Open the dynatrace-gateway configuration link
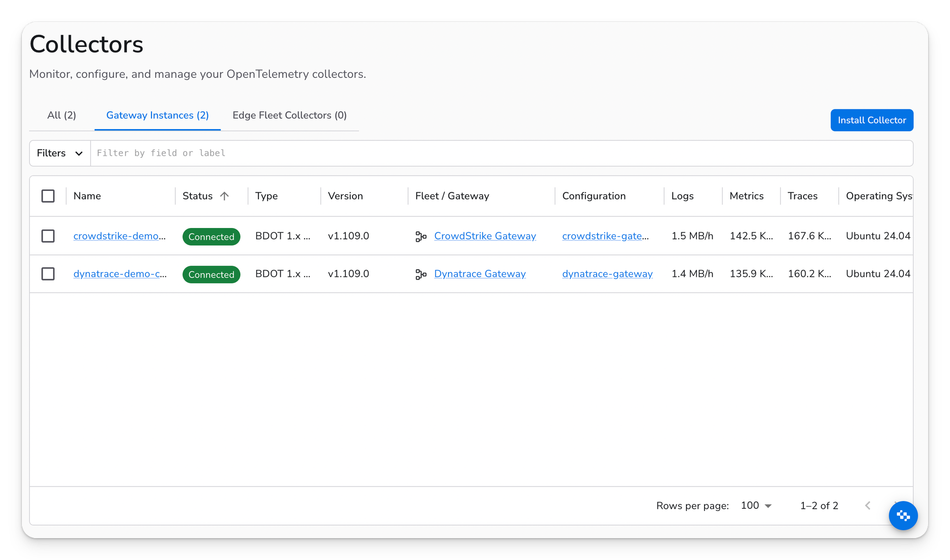Image resolution: width=950 pixels, height=560 pixels. click(x=608, y=274)
